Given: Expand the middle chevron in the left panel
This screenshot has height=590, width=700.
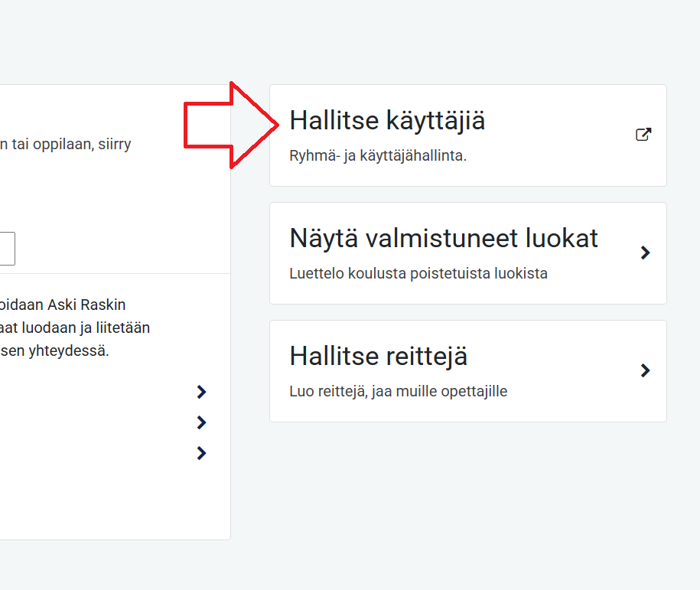Looking at the screenshot, I should [x=201, y=422].
